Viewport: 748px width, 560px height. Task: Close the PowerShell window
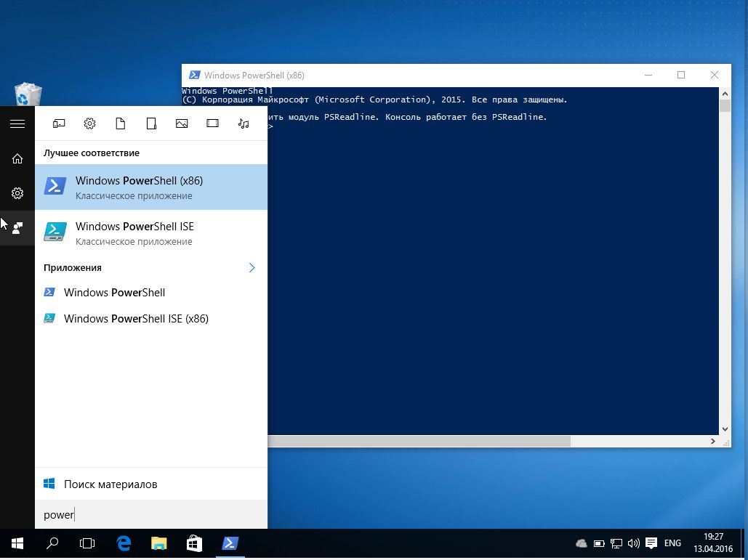tap(714, 75)
